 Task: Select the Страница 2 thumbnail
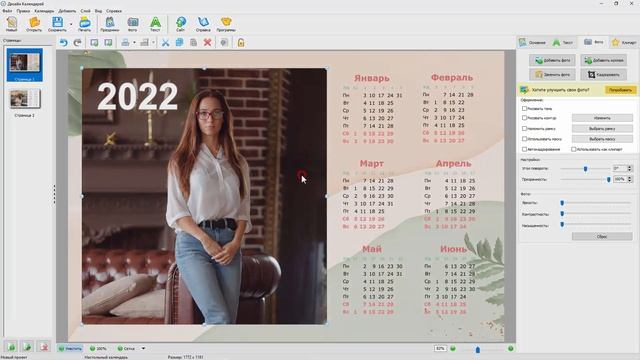coord(24,99)
